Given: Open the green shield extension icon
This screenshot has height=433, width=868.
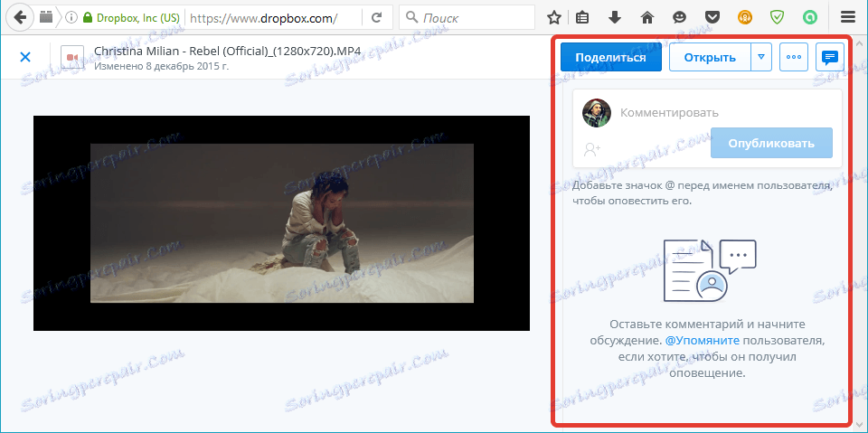Looking at the screenshot, I should 778,18.
